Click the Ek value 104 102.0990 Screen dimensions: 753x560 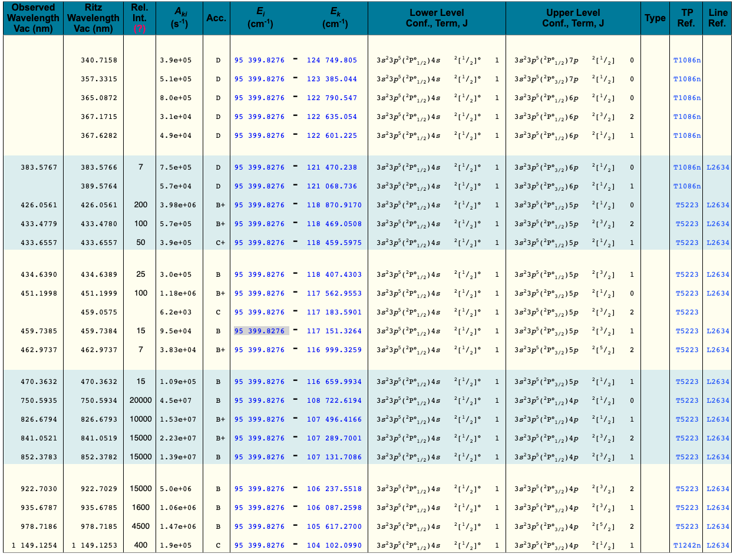(334, 545)
